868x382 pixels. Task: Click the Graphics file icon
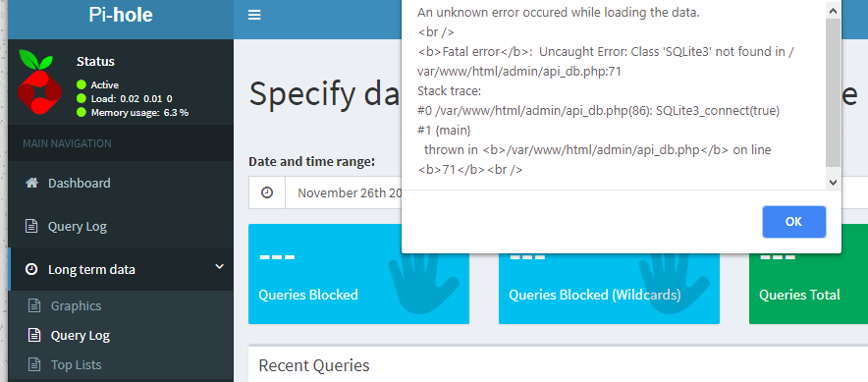click(x=34, y=305)
